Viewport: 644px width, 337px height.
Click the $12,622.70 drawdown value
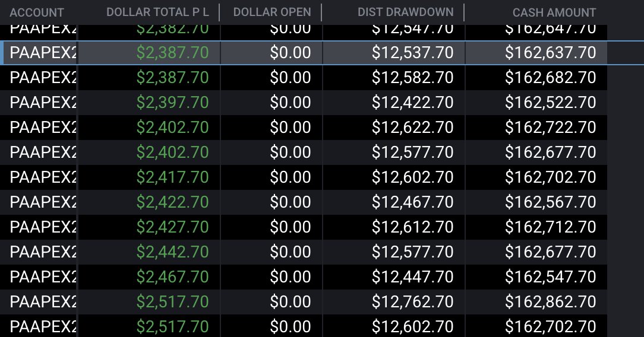coord(412,128)
